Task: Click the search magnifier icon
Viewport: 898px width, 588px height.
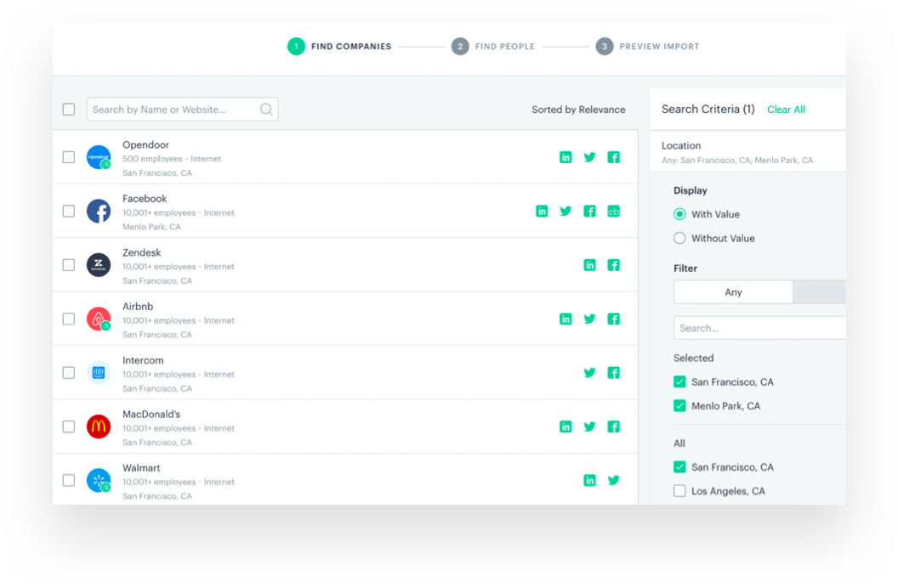Action: point(266,109)
